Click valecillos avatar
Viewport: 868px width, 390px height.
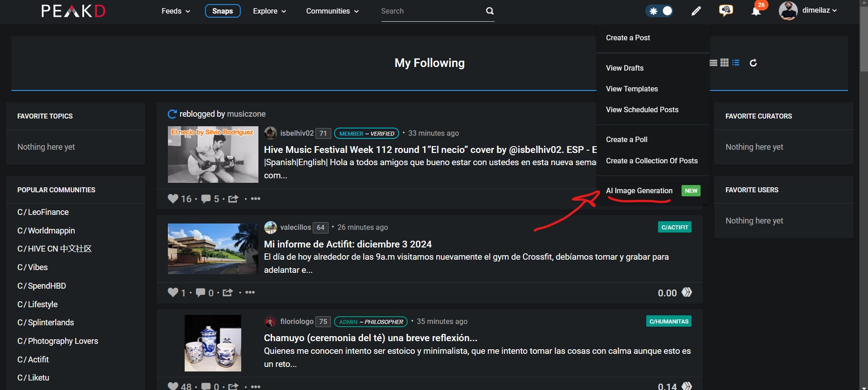(x=271, y=227)
